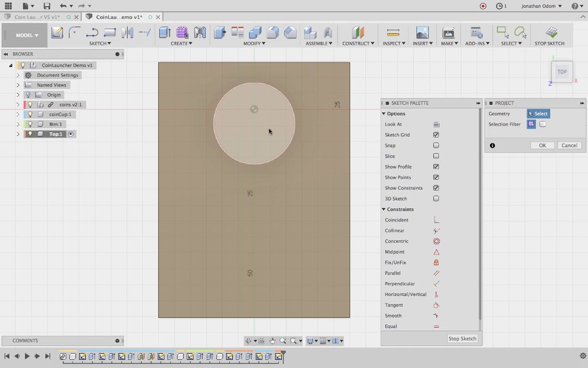
Task: Select the Tangent constraint icon
Action: tap(436, 305)
